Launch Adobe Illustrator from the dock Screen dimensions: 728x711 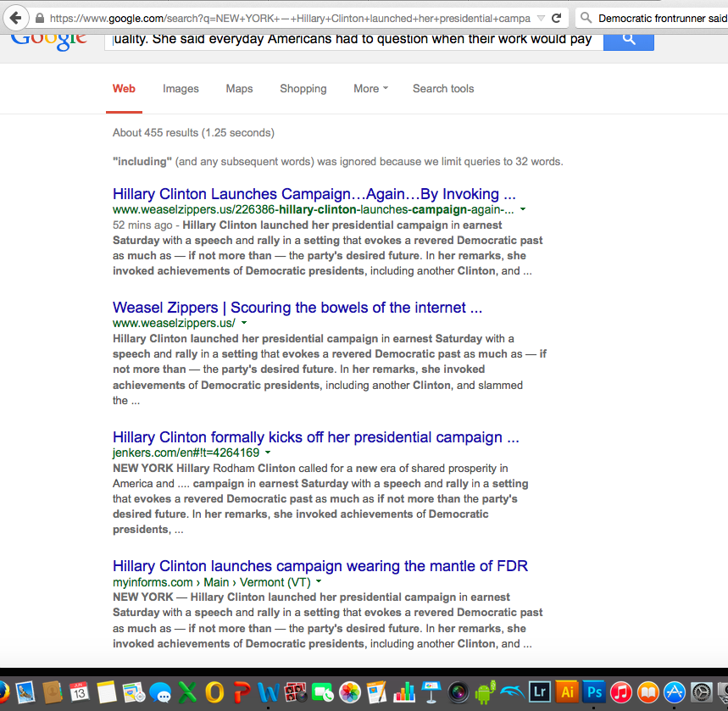click(567, 692)
